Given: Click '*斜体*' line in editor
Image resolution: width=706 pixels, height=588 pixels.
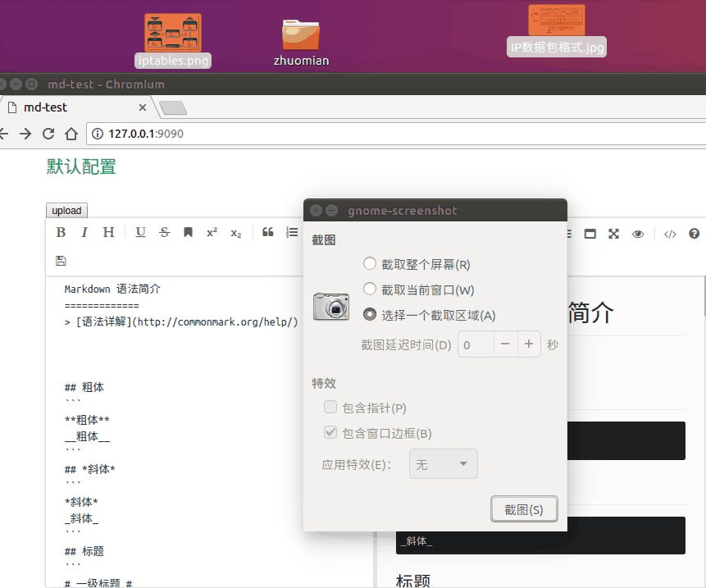Looking at the screenshot, I should pyautogui.click(x=81, y=502).
